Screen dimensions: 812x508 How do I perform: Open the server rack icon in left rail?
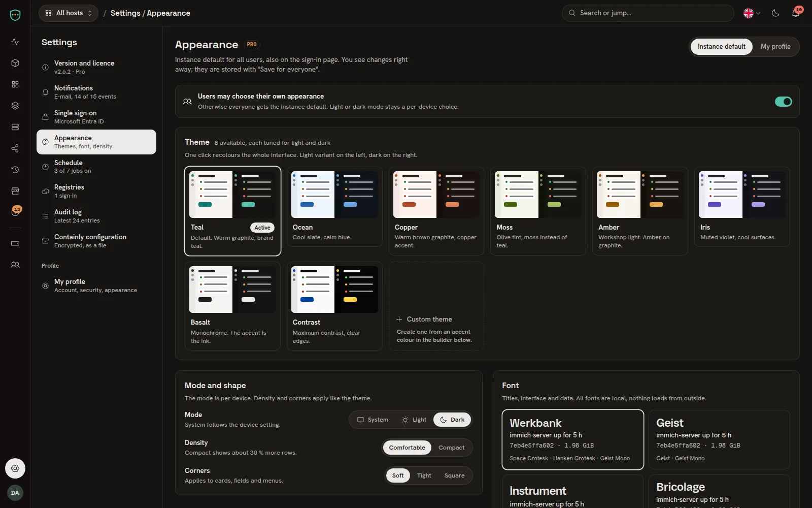(15, 127)
